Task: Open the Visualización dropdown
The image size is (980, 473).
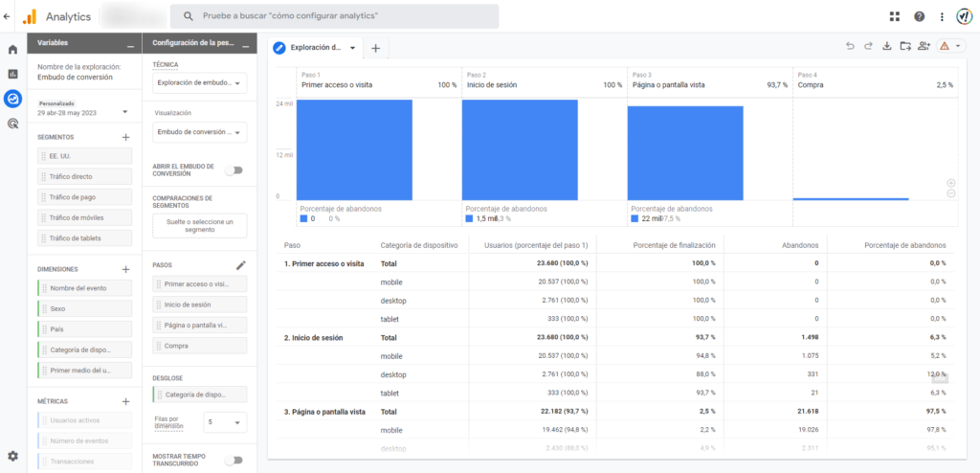Action: coord(200,133)
